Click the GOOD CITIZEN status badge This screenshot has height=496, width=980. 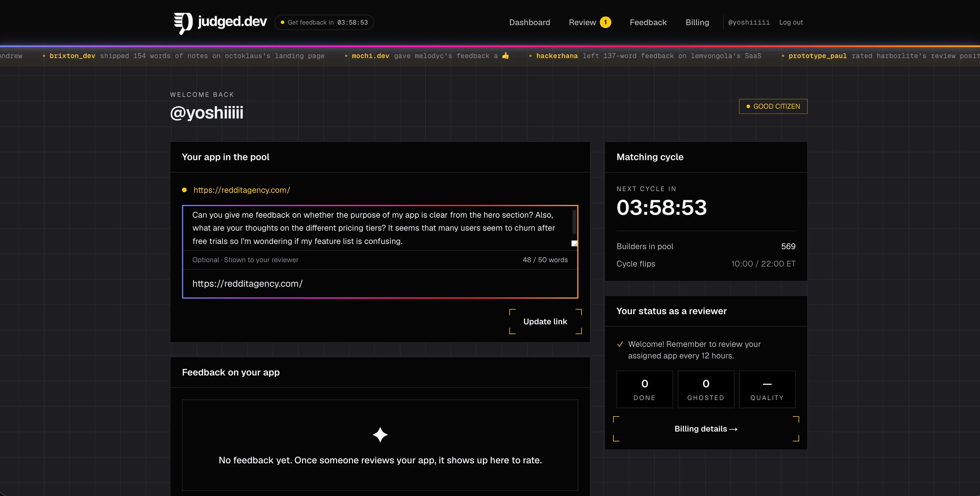tap(773, 106)
